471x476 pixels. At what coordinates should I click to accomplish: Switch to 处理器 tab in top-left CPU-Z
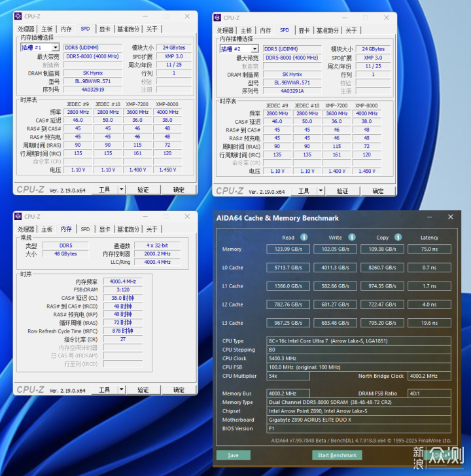pos(26,29)
